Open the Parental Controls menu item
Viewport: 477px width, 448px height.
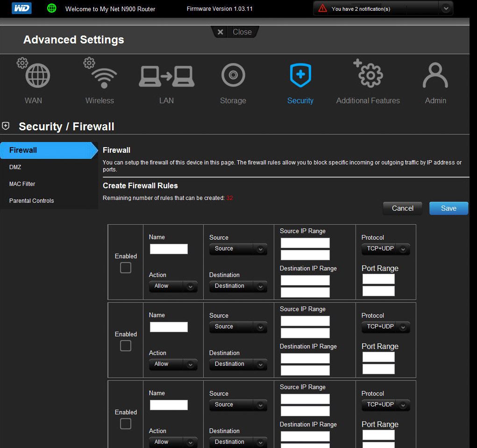click(x=31, y=200)
